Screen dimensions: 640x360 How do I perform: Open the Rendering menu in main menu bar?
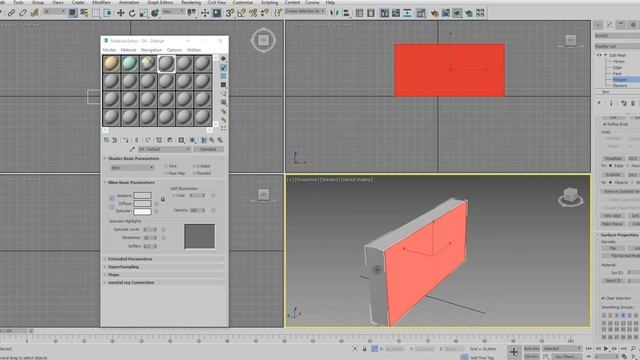(191, 2)
